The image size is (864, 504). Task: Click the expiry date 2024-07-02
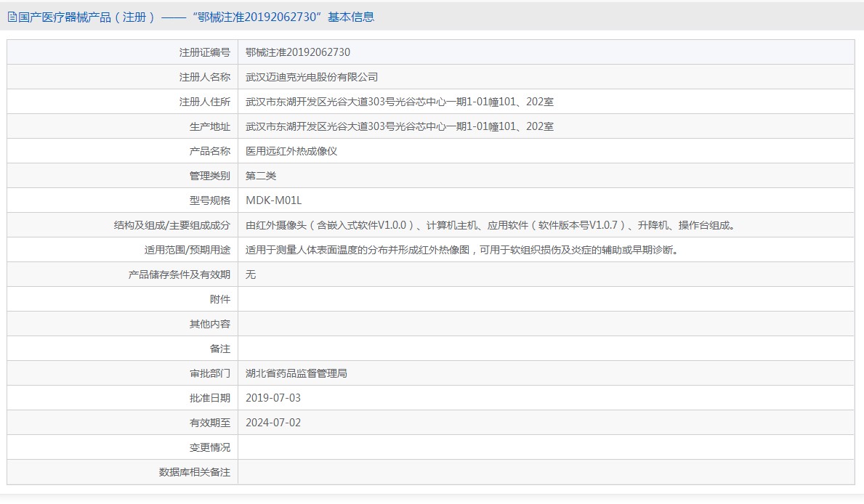[x=273, y=423]
